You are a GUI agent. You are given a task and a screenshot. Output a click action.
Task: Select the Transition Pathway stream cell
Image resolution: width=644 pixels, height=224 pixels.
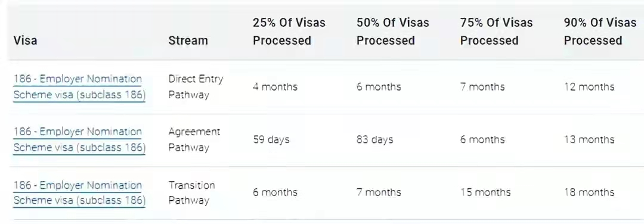[192, 193]
